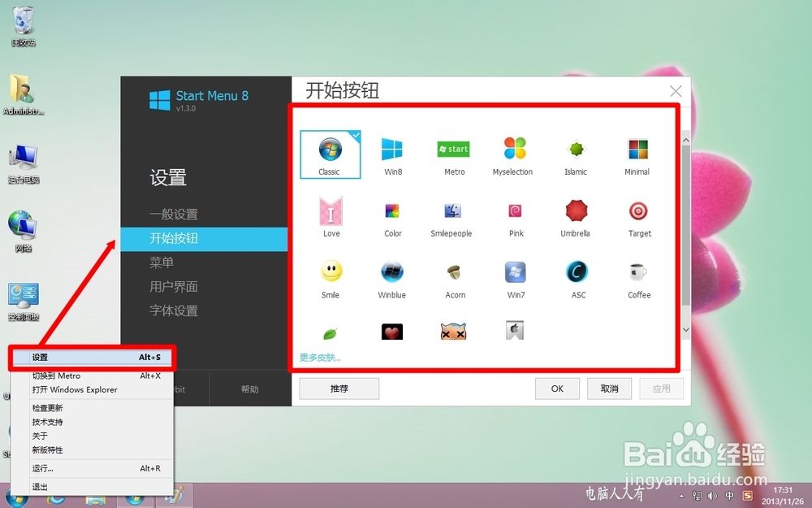Open the 帮助 help button
This screenshot has width=812, height=508.
[x=249, y=389]
